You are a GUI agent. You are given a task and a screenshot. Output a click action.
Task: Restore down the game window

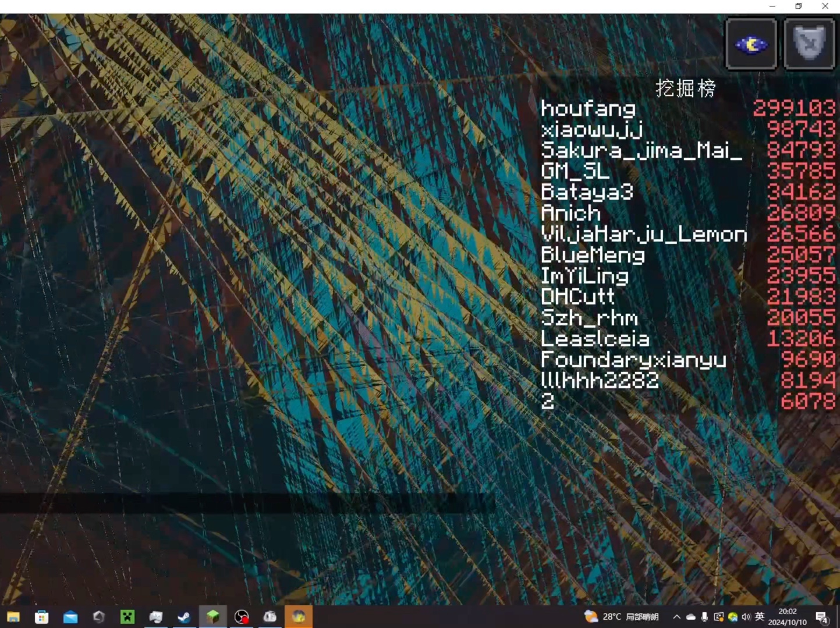tap(799, 6)
